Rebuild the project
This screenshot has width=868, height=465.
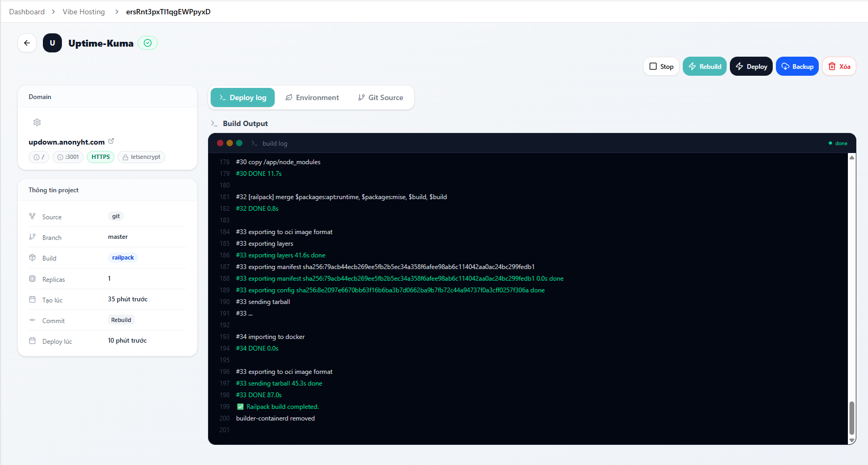(x=704, y=66)
